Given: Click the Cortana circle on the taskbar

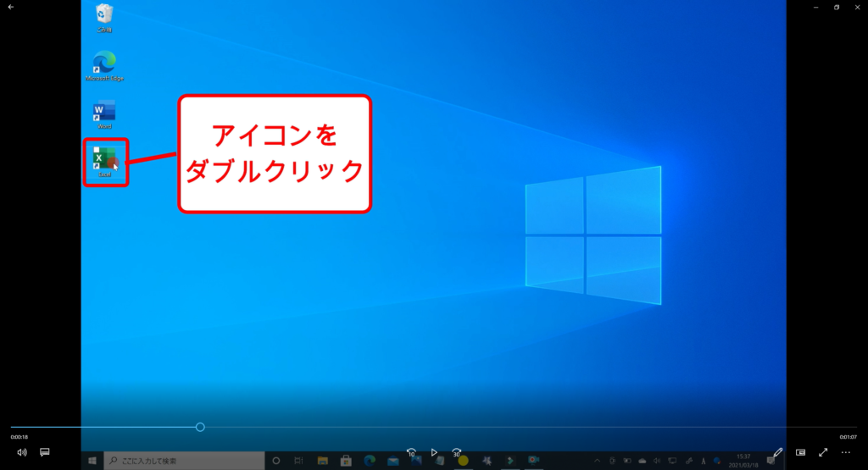Looking at the screenshot, I should pyautogui.click(x=275, y=461).
